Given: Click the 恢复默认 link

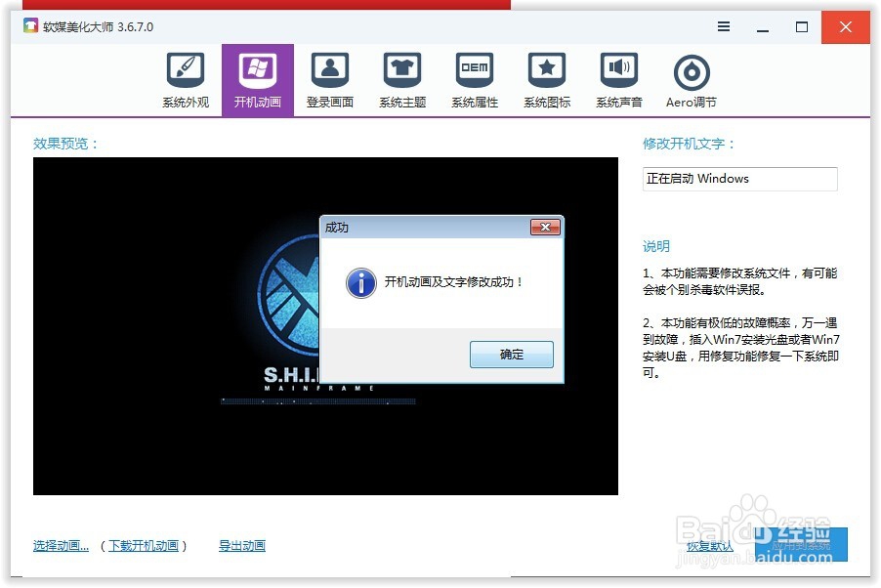Looking at the screenshot, I should pyautogui.click(x=710, y=546).
